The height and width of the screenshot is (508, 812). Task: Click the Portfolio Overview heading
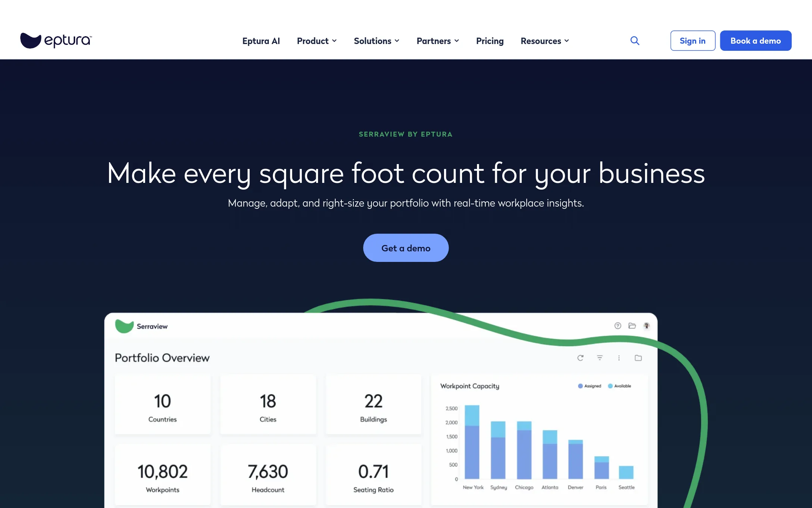click(x=162, y=358)
